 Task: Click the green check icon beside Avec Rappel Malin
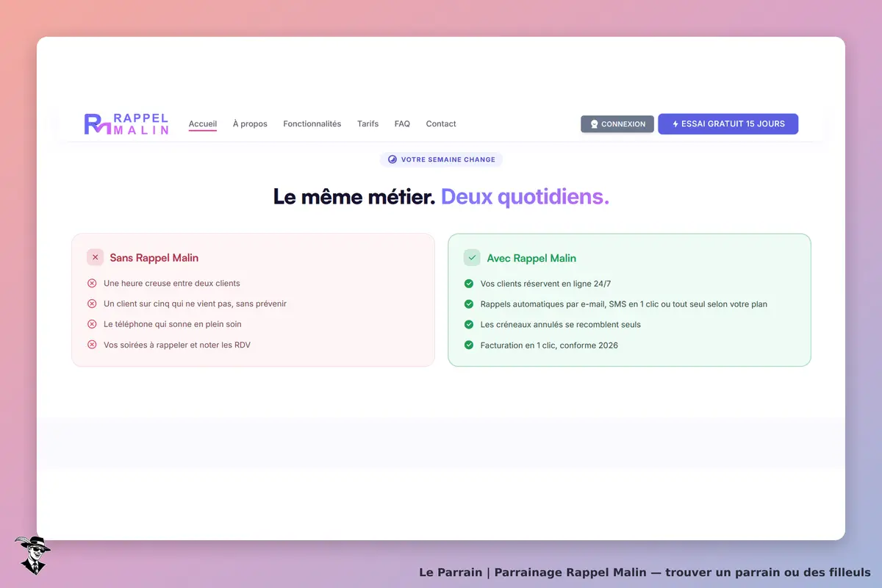472,258
